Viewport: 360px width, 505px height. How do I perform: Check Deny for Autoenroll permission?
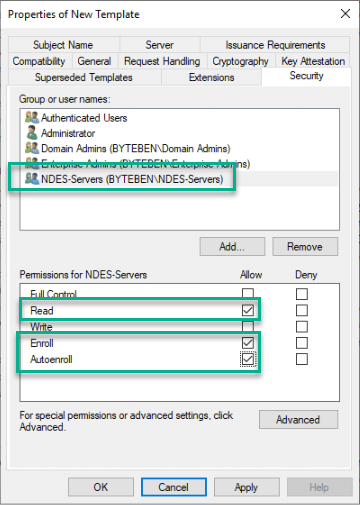(302, 359)
